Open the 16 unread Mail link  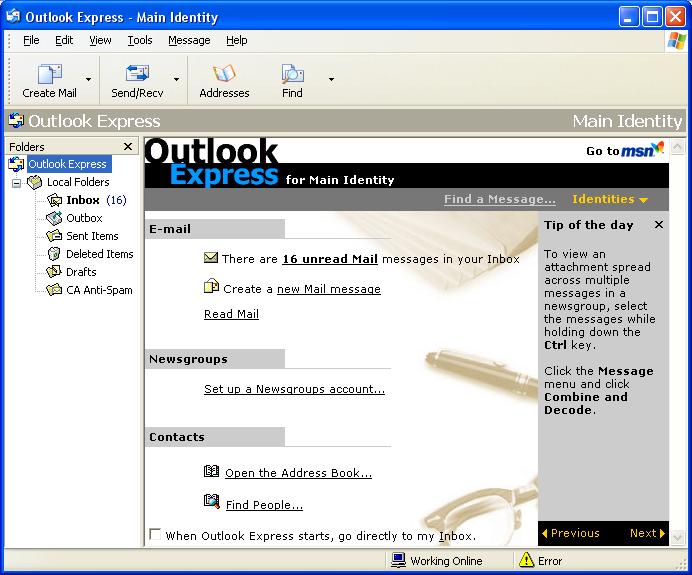click(330, 259)
